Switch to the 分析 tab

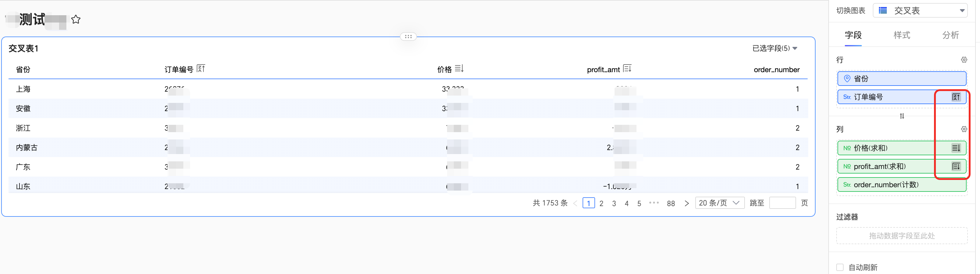point(950,35)
